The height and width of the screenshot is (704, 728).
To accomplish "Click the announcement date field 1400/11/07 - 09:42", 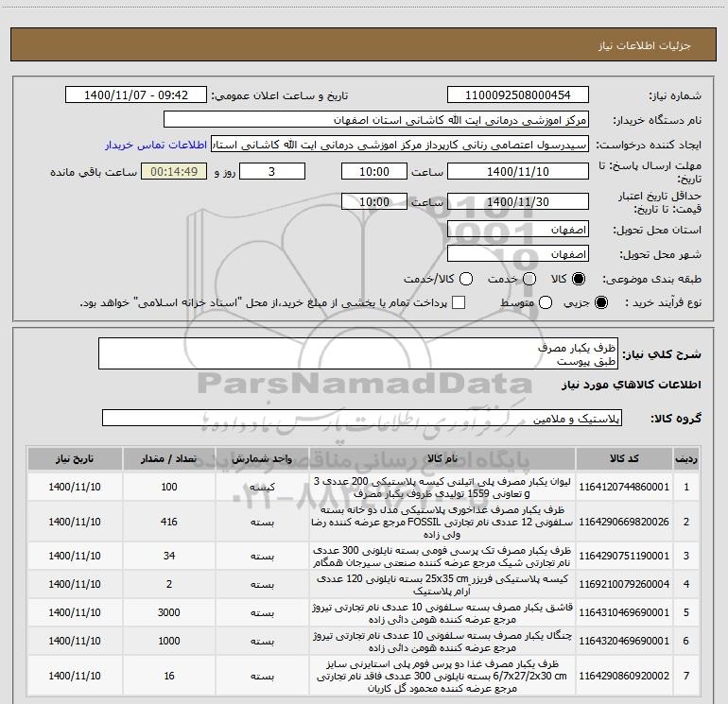I will click(136, 94).
